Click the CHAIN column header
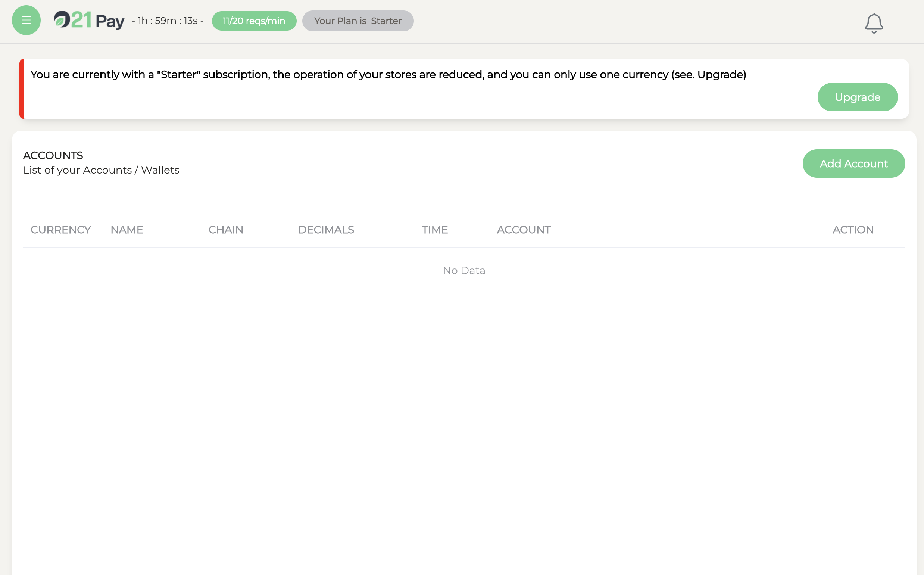 tap(225, 230)
